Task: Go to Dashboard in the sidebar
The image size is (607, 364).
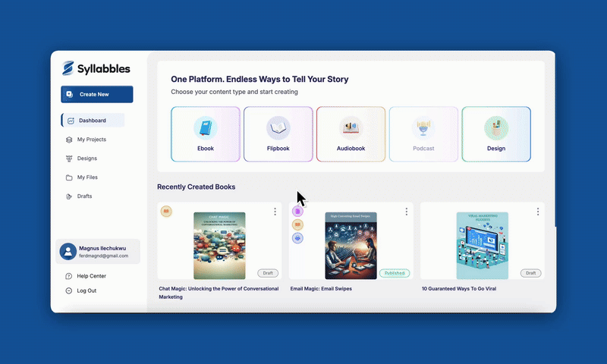Action: (93, 121)
